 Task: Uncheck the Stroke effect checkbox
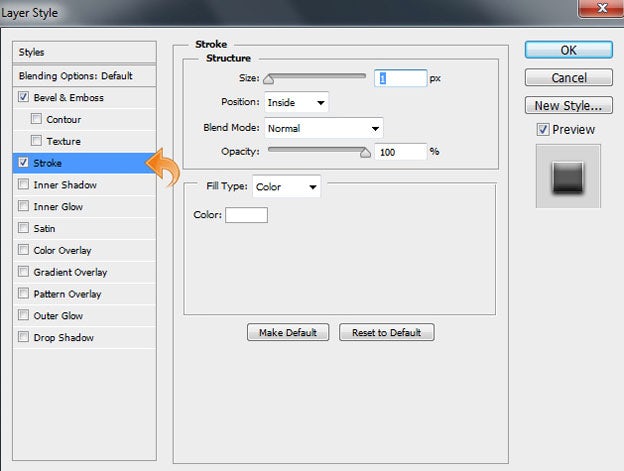(x=23, y=162)
